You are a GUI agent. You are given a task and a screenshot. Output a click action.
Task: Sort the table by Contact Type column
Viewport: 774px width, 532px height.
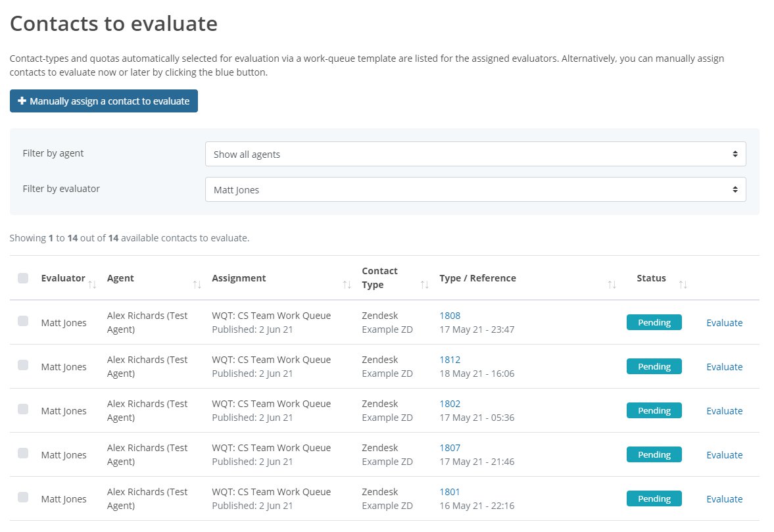pyautogui.click(x=425, y=283)
